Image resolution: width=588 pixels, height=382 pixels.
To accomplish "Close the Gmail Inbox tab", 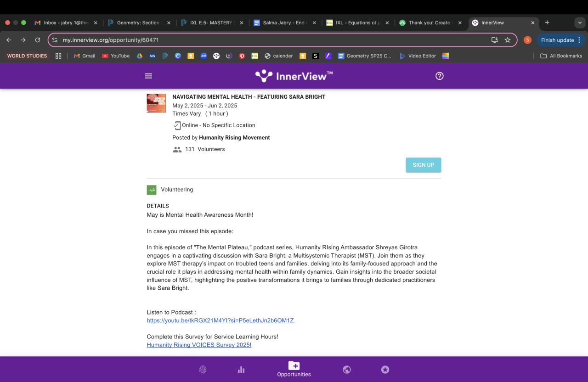I will point(96,22).
